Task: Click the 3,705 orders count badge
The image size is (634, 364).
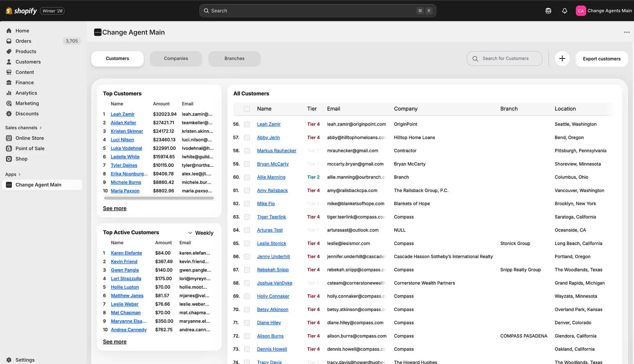Action: click(72, 41)
